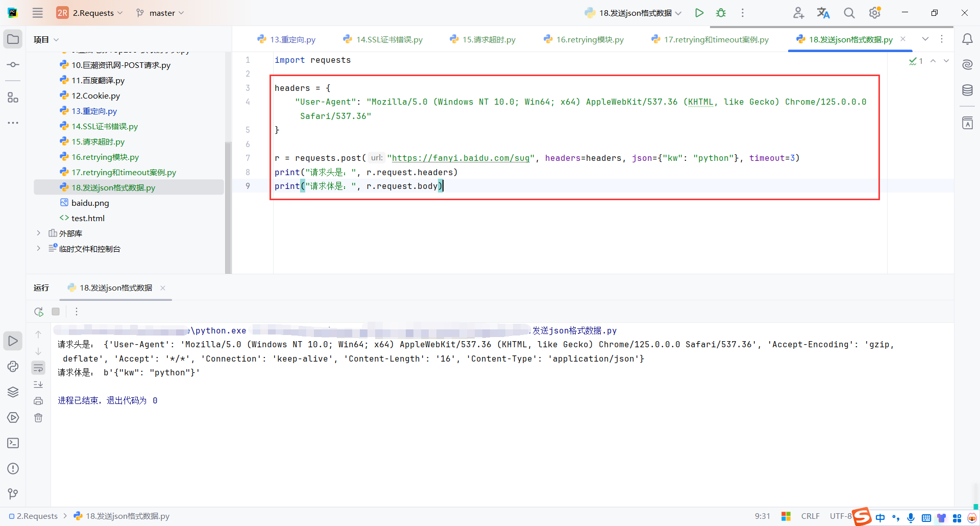Open the Terminal tool window
The height and width of the screenshot is (526, 980).
13,443
